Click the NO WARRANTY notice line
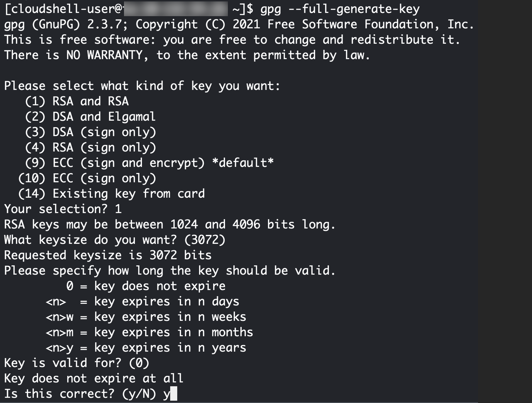Image resolution: width=532 pixels, height=403 pixels. (x=187, y=55)
